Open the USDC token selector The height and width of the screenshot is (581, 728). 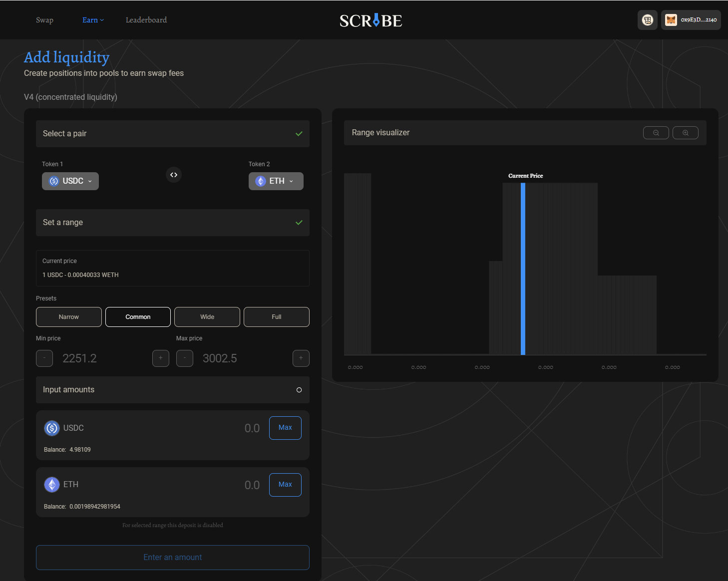pos(70,181)
